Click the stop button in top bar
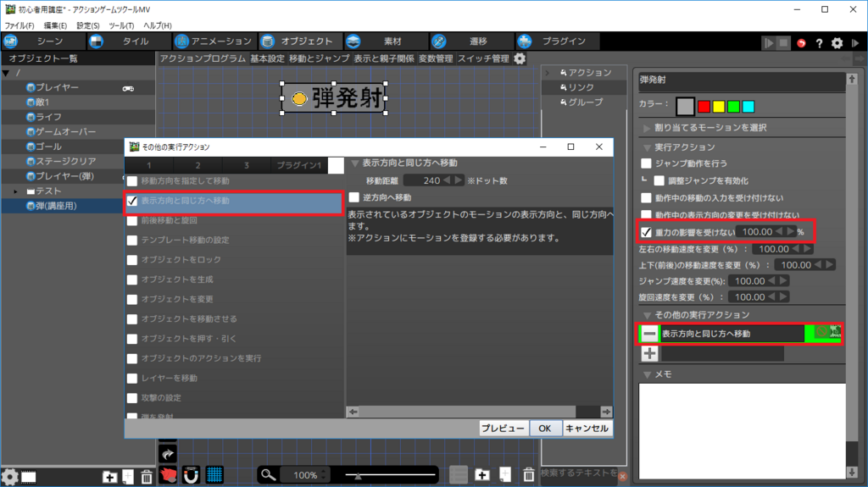 [x=783, y=42]
